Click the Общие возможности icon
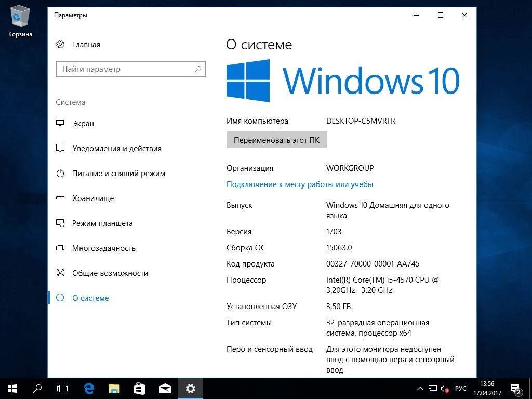 60,273
